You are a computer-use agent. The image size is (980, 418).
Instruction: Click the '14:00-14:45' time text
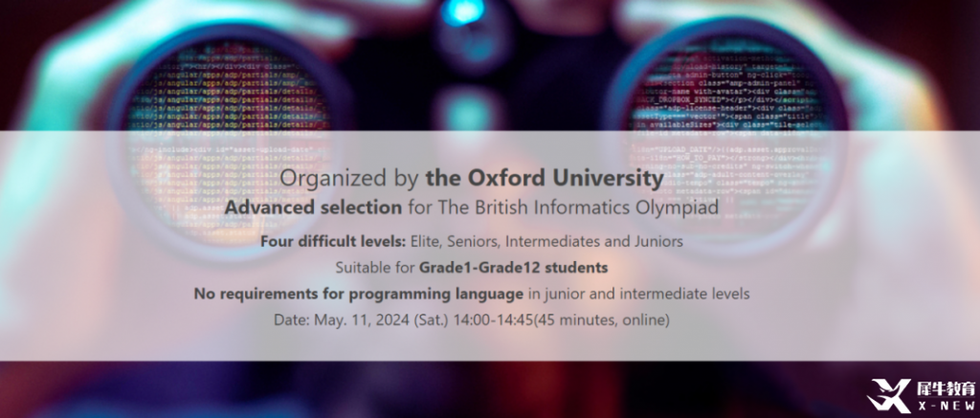[x=493, y=319]
